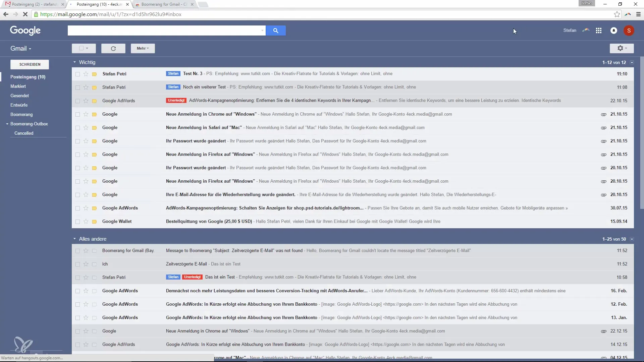Open a new browser tab

coord(203,4)
